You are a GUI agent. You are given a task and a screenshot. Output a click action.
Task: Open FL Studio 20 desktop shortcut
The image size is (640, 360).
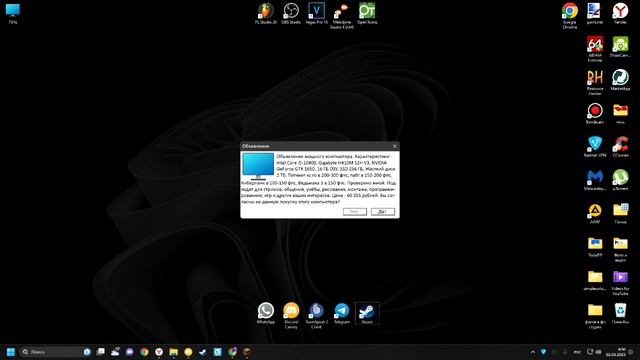point(266,13)
